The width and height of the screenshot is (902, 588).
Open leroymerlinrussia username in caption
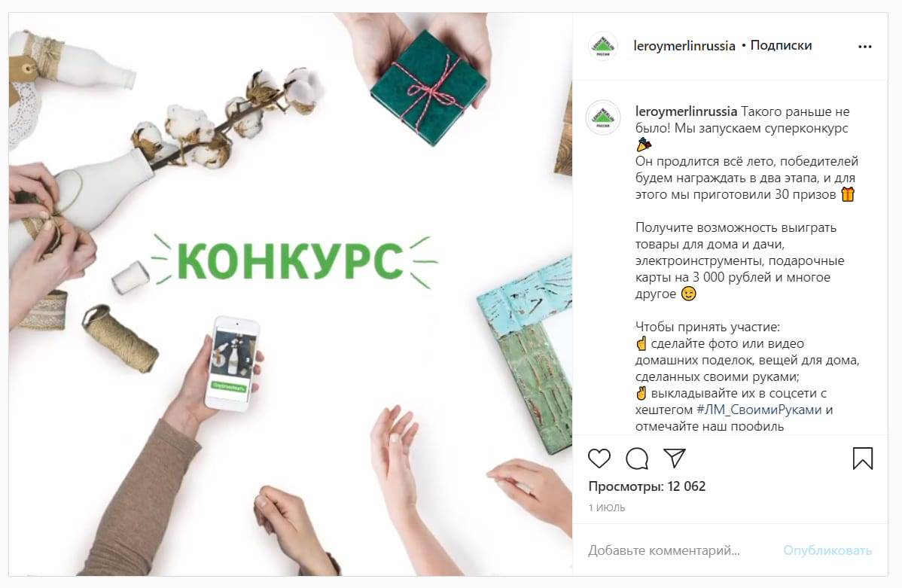click(686, 111)
